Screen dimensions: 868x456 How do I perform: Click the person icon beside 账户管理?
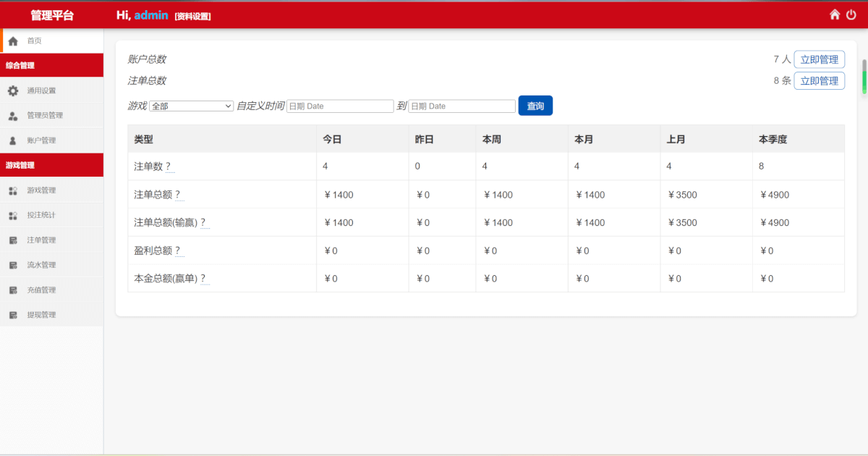13,140
